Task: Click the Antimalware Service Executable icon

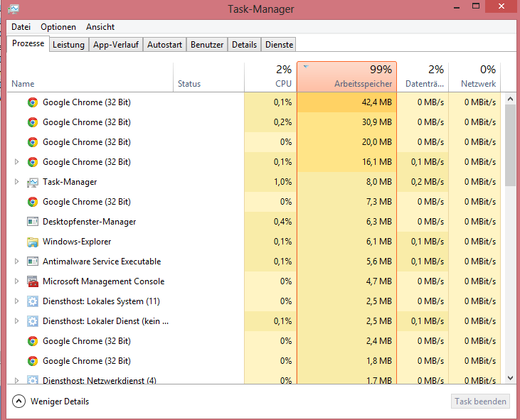Action: [x=33, y=262]
